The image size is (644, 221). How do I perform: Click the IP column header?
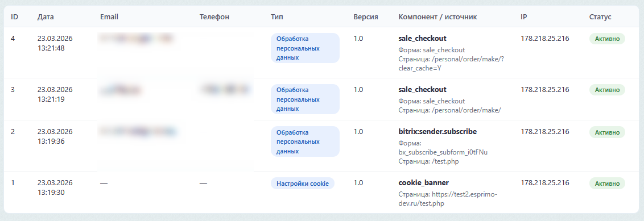point(524,17)
